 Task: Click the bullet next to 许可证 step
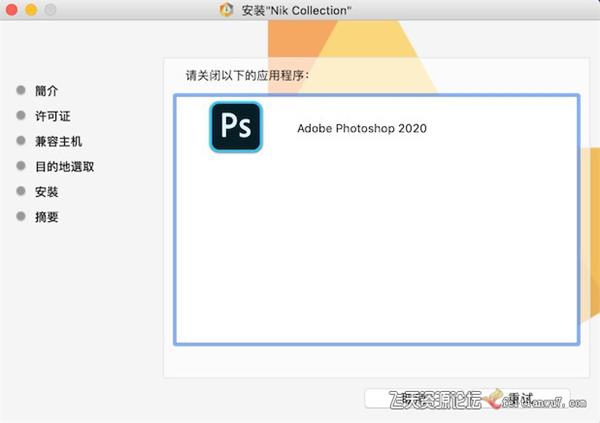pos(21,116)
